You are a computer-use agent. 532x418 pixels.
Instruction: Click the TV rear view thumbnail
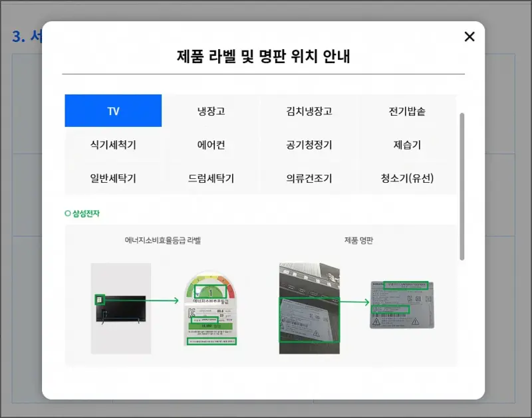click(x=121, y=308)
